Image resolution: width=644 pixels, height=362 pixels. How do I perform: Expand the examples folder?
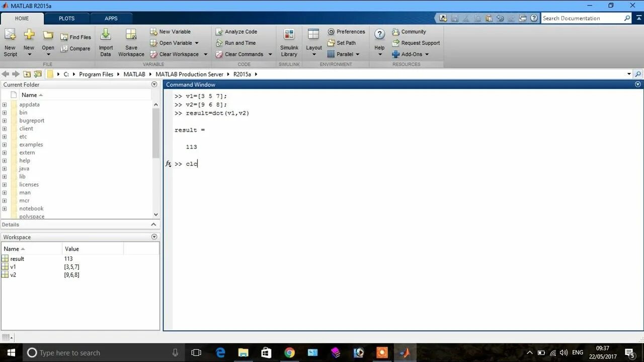[5, 145]
